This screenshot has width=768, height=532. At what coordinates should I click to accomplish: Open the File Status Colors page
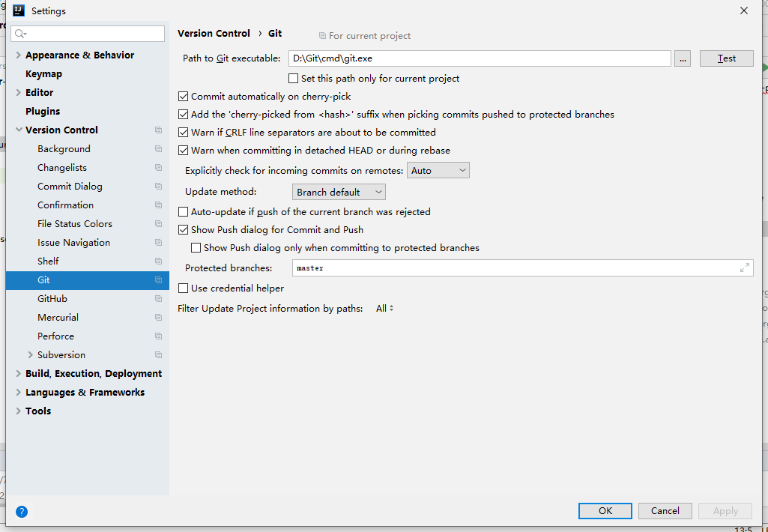[x=75, y=224]
